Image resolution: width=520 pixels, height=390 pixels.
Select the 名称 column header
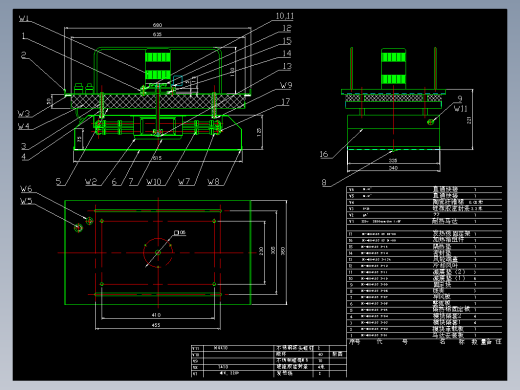pyautogui.click(x=452, y=342)
